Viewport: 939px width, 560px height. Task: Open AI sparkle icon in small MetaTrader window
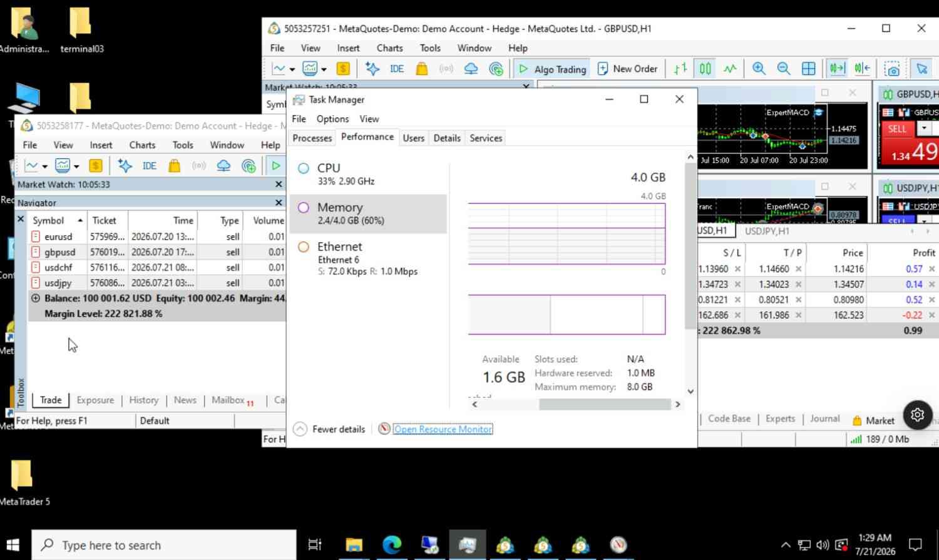tap(125, 166)
